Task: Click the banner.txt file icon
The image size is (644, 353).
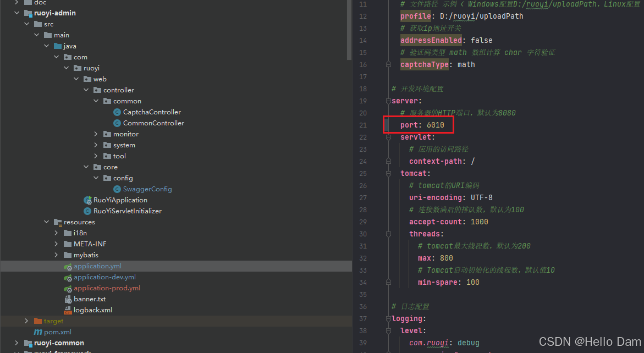Action: tap(68, 299)
